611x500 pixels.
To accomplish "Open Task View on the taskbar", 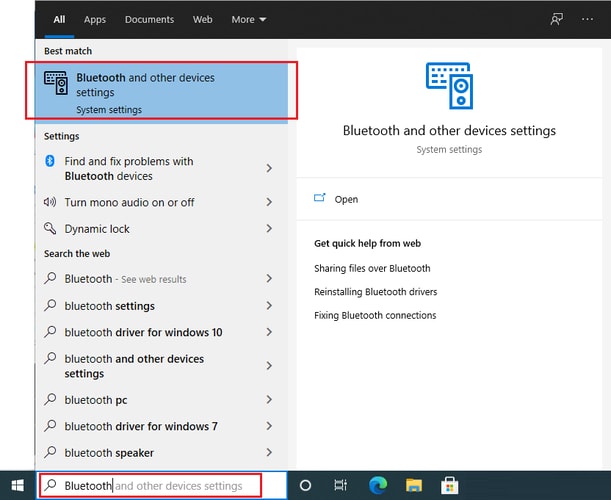I will click(341, 486).
